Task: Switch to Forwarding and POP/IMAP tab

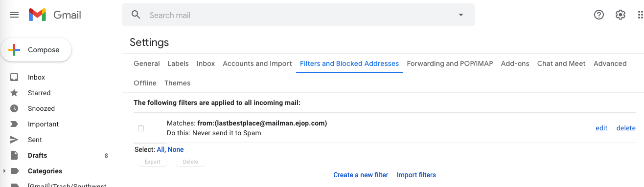Action: click(450, 63)
